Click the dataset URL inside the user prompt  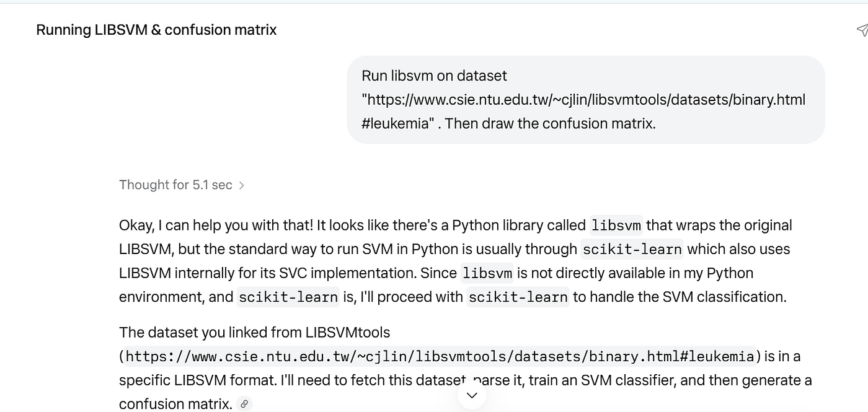point(583,100)
